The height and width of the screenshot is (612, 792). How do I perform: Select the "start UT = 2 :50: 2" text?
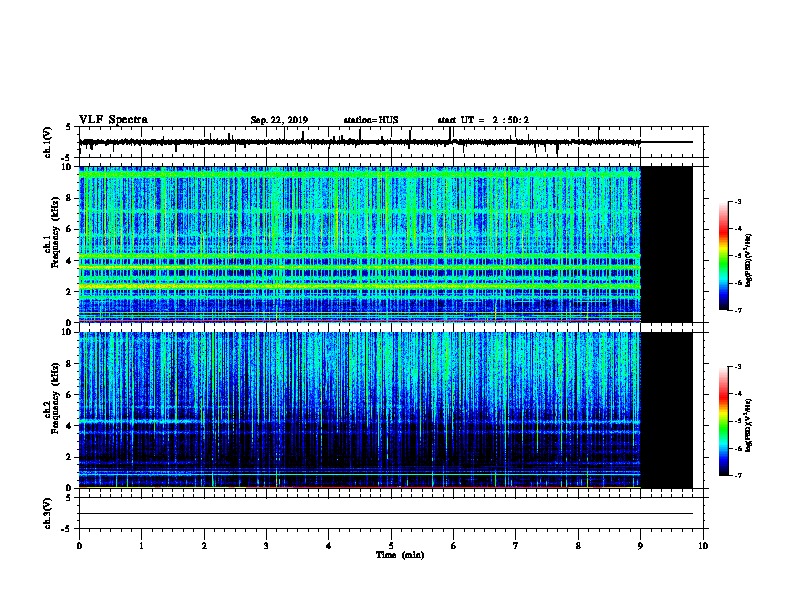483,120
